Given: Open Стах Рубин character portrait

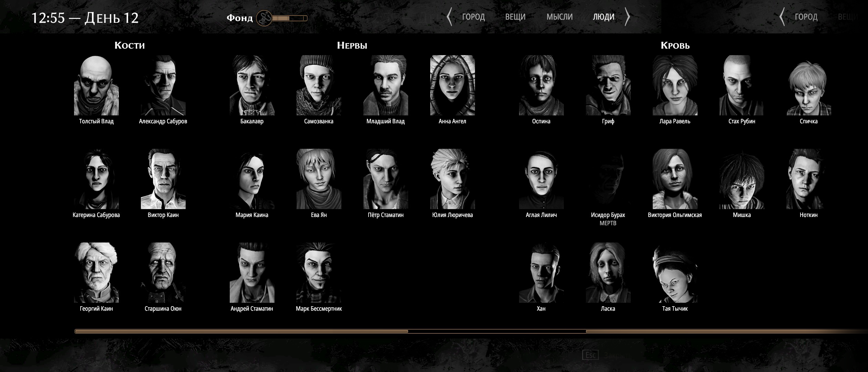Looking at the screenshot, I should point(742,85).
